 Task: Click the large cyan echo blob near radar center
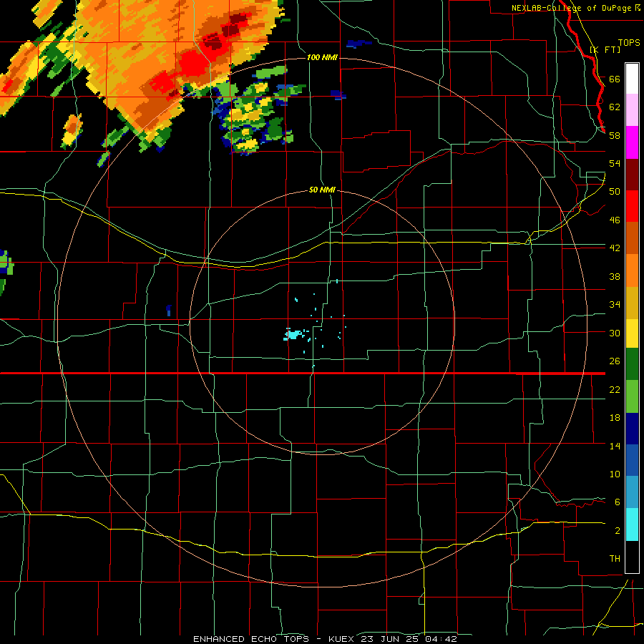pyautogui.click(x=293, y=334)
